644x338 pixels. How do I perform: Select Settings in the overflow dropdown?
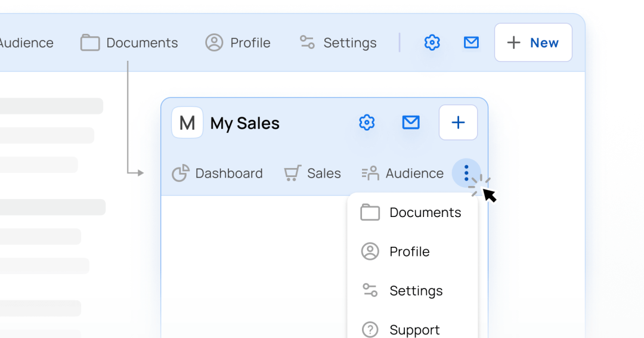click(x=413, y=290)
